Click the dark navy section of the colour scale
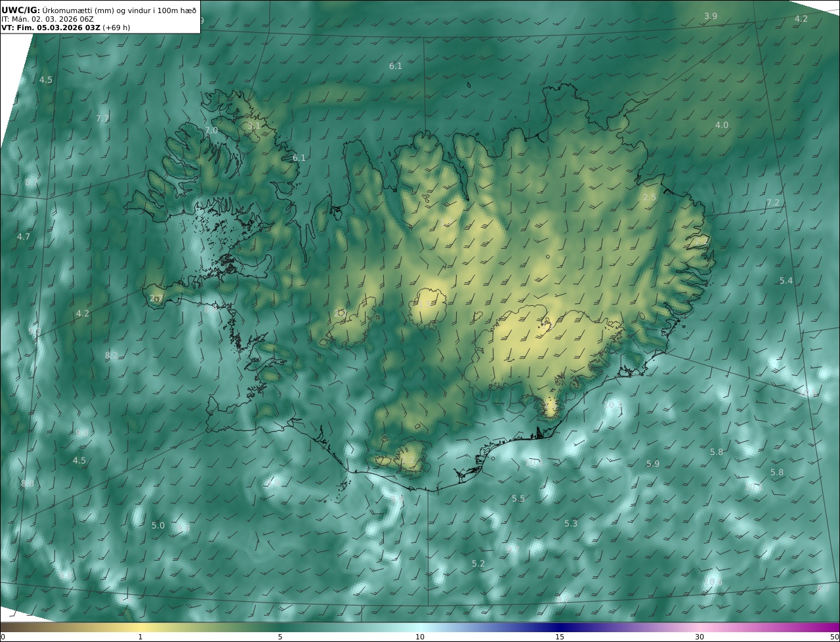The height and width of the screenshot is (642, 840). tap(561, 627)
